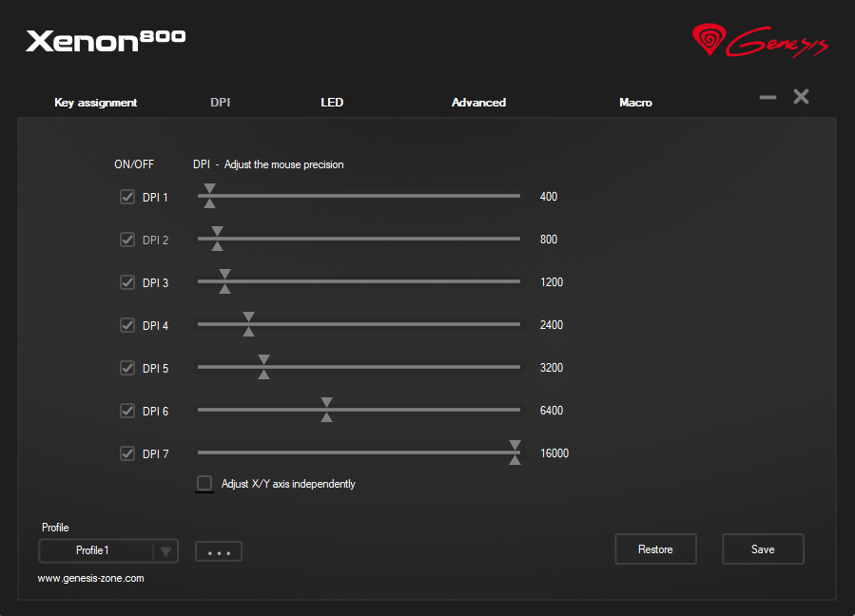Click the Xenon 800 product logo
Viewport: 855px width, 616px height.
coord(106,40)
